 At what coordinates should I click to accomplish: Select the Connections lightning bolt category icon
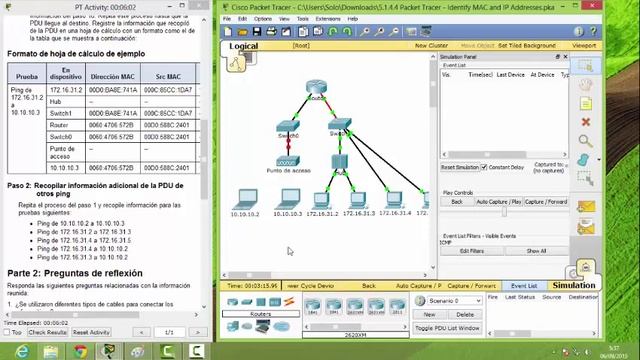(x=289, y=302)
